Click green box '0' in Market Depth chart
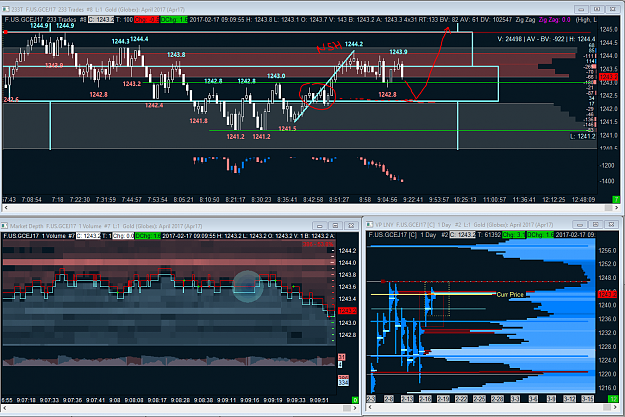 (x=355, y=400)
